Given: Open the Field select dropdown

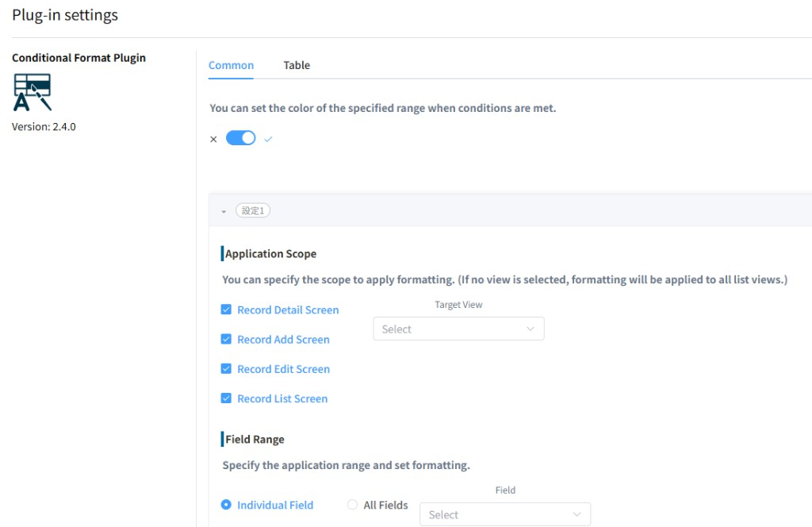Looking at the screenshot, I should pos(505,514).
